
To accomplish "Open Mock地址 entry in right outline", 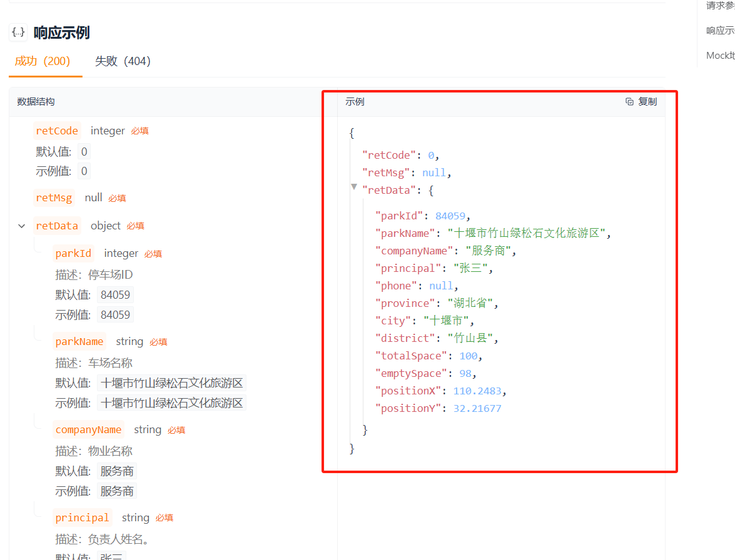I will tap(720, 56).
